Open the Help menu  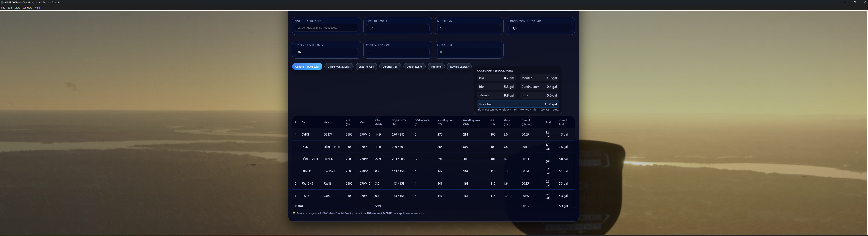point(37,8)
